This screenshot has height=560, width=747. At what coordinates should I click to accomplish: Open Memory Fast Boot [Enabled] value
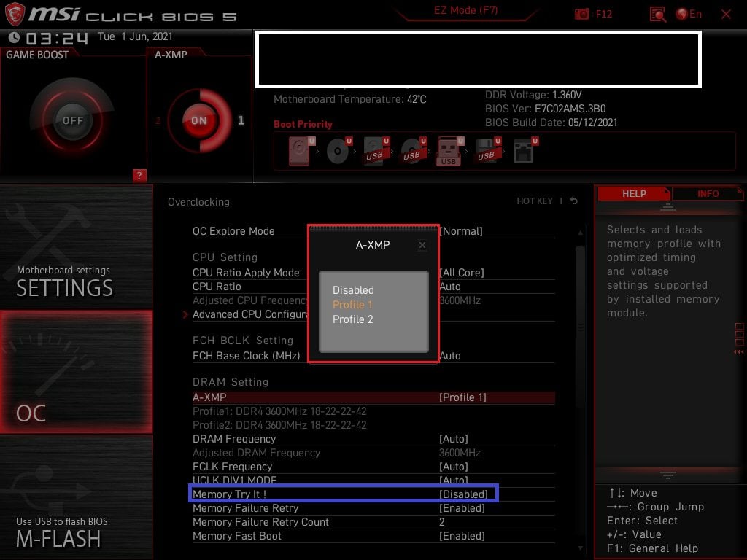[462, 536]
